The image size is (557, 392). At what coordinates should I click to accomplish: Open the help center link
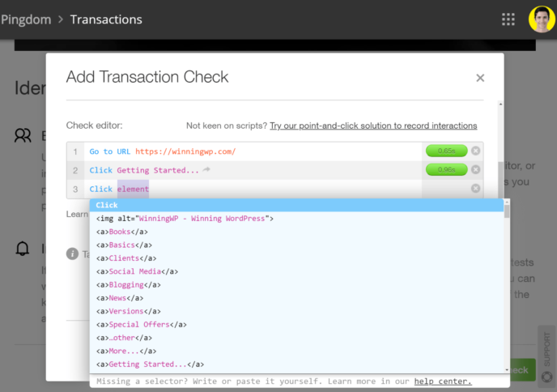tap(443, 381)
